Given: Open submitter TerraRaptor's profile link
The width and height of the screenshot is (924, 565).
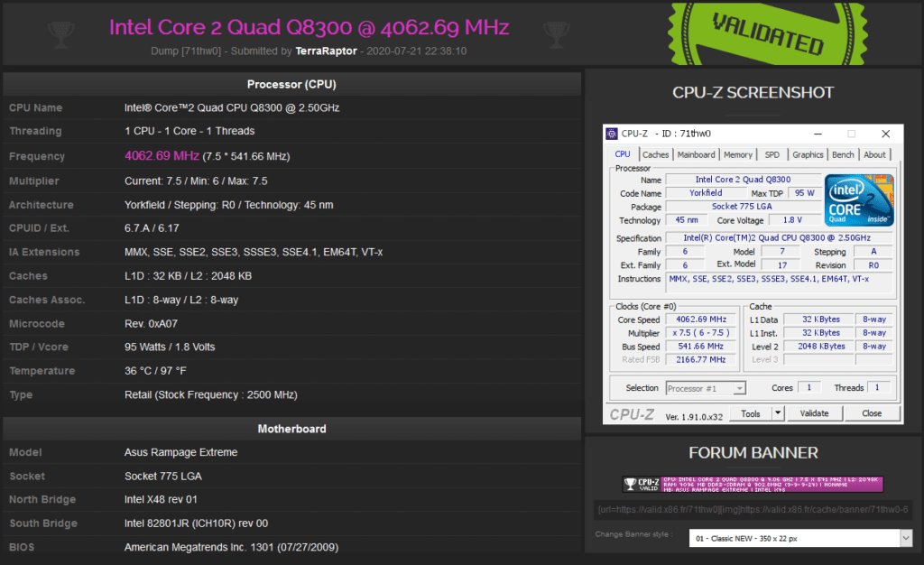Looking at the screenshot, I should tap(326, 51).
